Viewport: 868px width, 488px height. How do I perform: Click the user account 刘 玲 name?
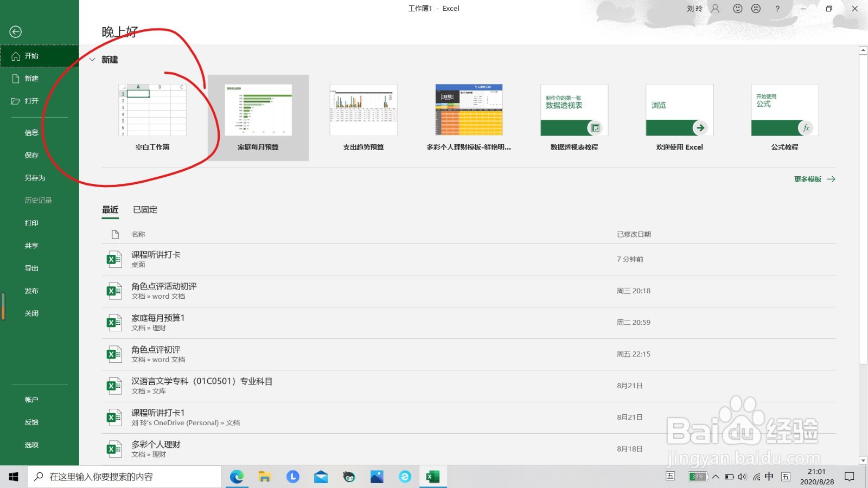(694, 9)
